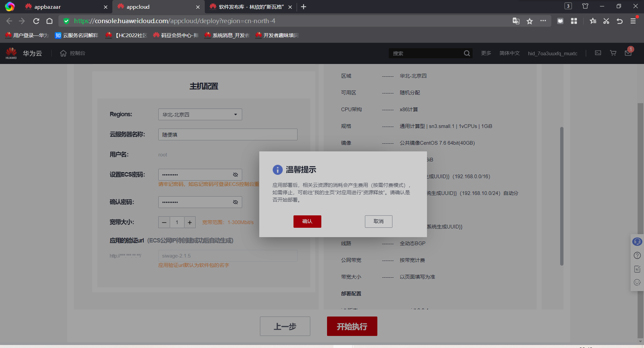Open the 开发者趣味填词 bookmark
This screenshot has width=644, height=348.
click(x=277, y=35)
